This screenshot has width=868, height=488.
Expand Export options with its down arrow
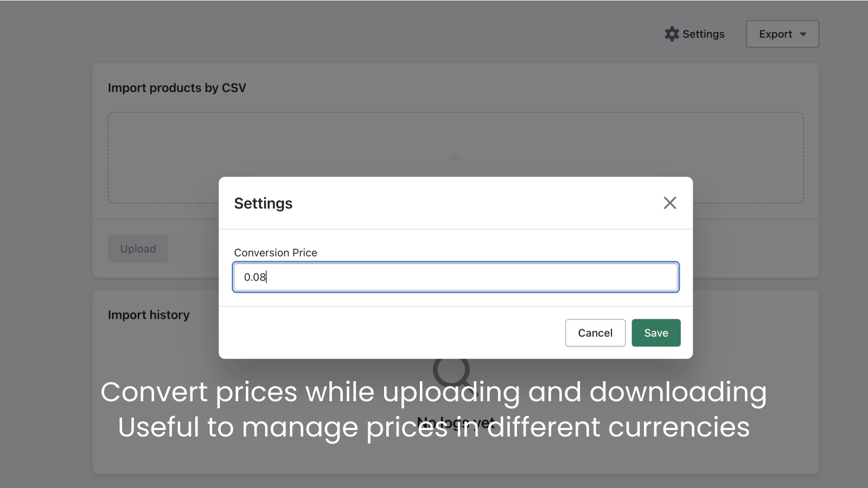(x=803, y=34)
